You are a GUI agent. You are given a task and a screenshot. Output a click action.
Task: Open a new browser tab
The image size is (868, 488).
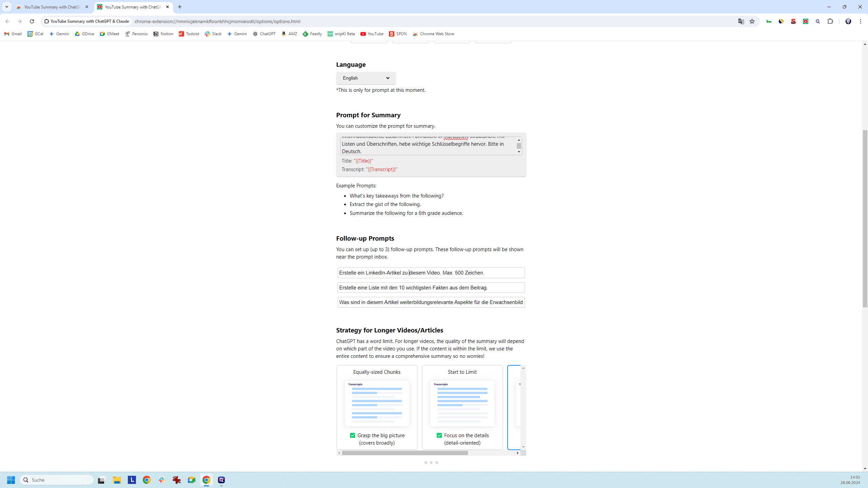pyautogui.click(x=180, y=7)
